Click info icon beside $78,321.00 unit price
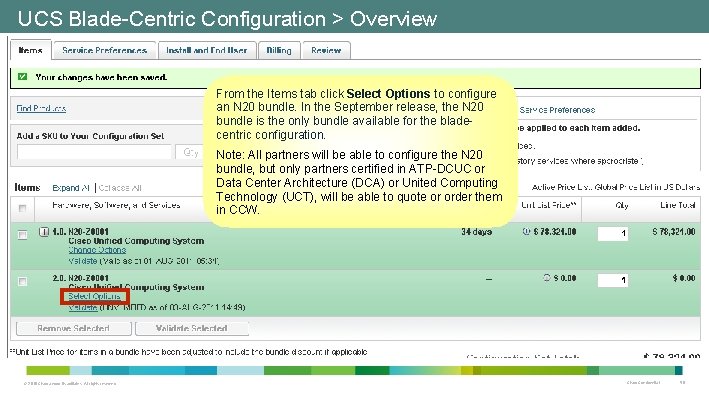 point(526,232)
